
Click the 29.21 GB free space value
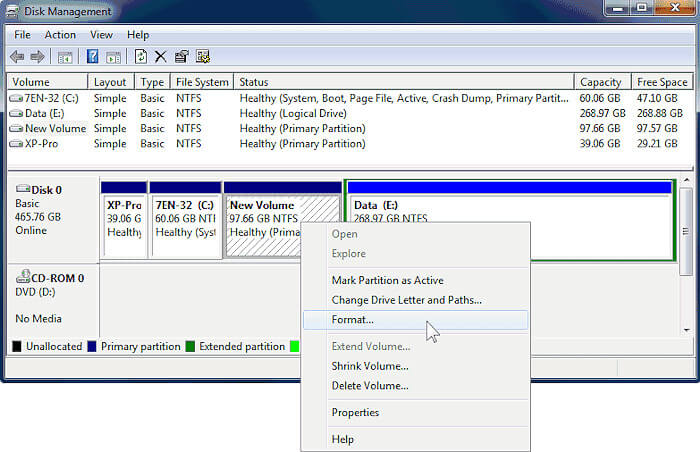(x=657, y=144)
